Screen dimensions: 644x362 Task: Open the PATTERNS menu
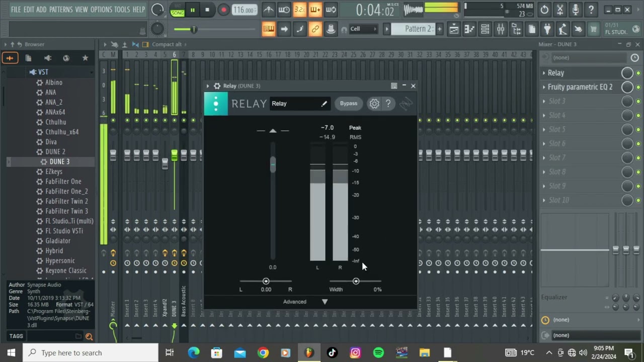(x=61, y=10)
